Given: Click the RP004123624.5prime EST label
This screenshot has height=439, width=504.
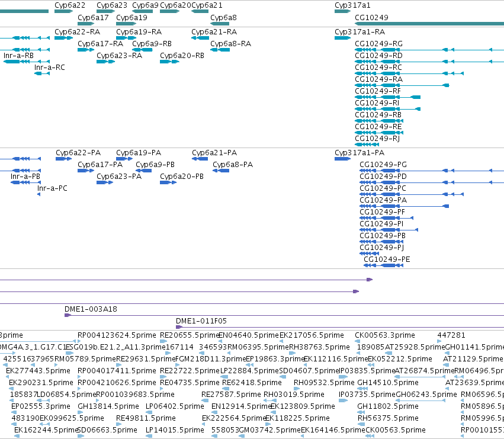Looking at the screenshot, I should pos(117,335).
